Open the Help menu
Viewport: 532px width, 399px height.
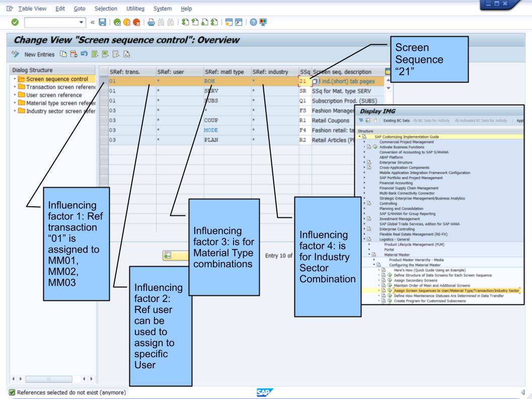[x=186, y=9]
